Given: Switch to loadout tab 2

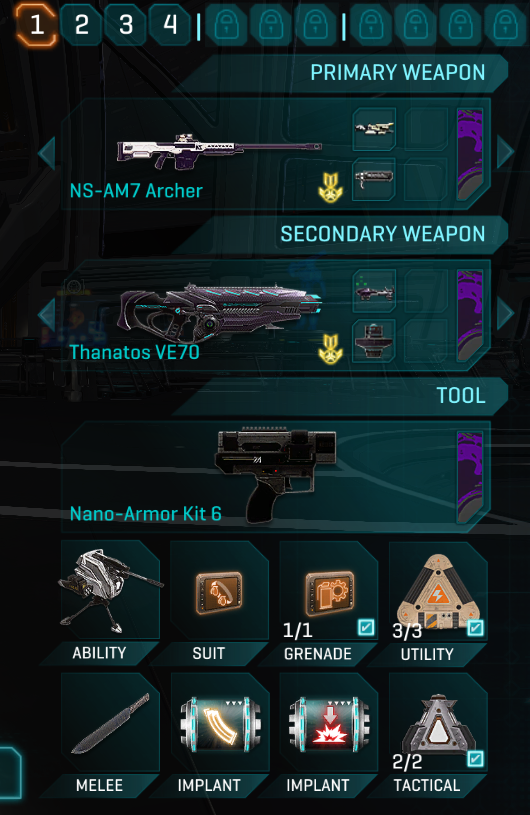Looking at the screenshot, I should (82, 24).
